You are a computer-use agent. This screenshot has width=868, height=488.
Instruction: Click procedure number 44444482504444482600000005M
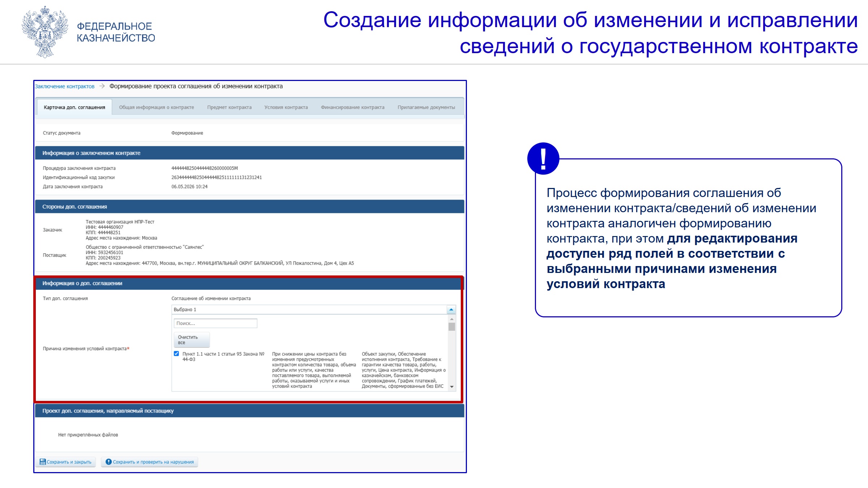[205, 168]
